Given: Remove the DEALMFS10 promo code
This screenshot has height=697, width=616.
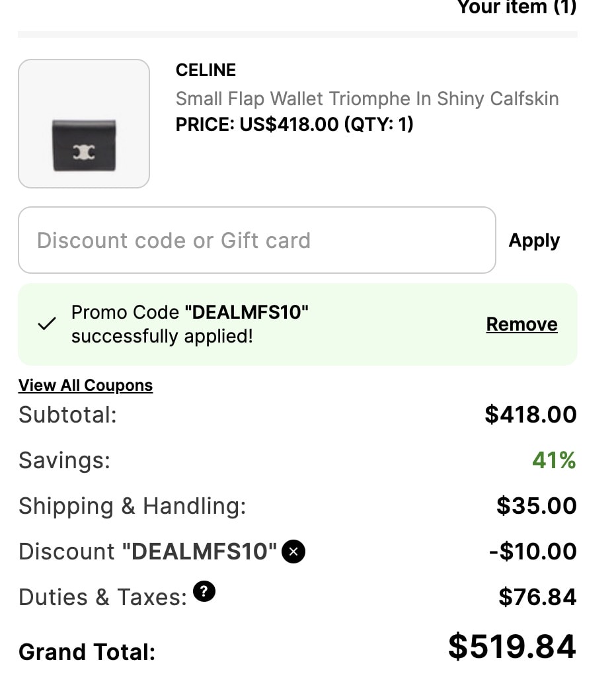Looking at the screenshot, I should coord(521,324).
